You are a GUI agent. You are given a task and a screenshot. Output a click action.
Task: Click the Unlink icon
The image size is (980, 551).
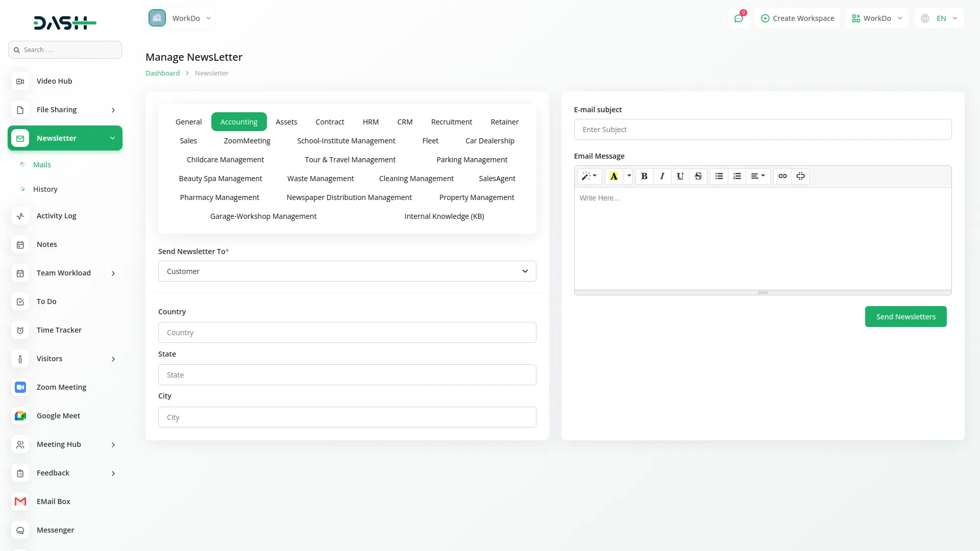[800, 176]
